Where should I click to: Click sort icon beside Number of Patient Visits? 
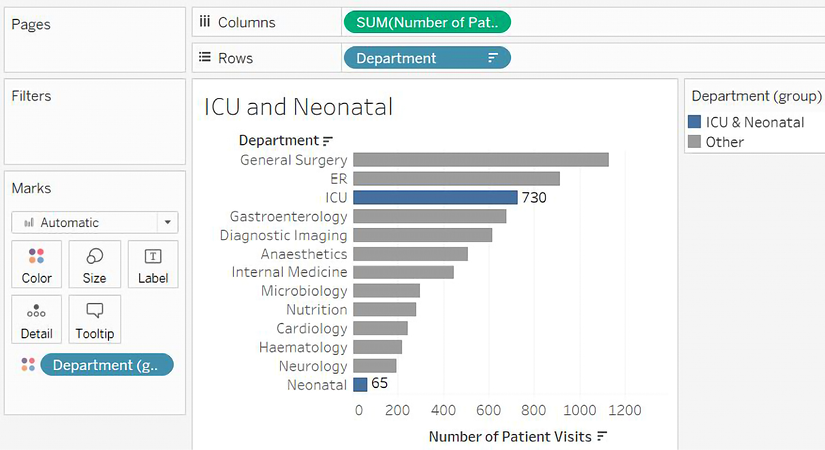pos(602,437)
